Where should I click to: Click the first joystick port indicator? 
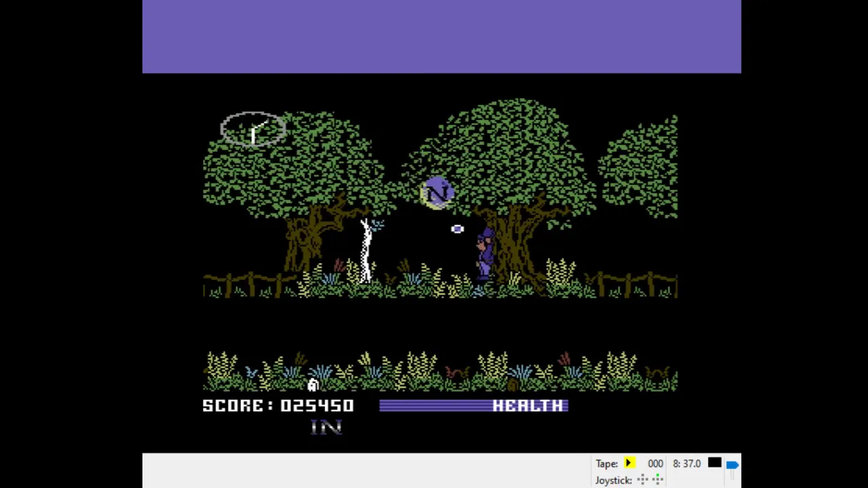tap(642, 480)
